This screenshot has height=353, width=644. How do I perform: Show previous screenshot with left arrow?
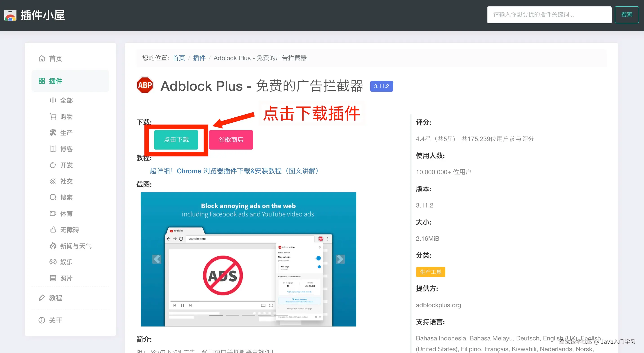tap(157, 259)
